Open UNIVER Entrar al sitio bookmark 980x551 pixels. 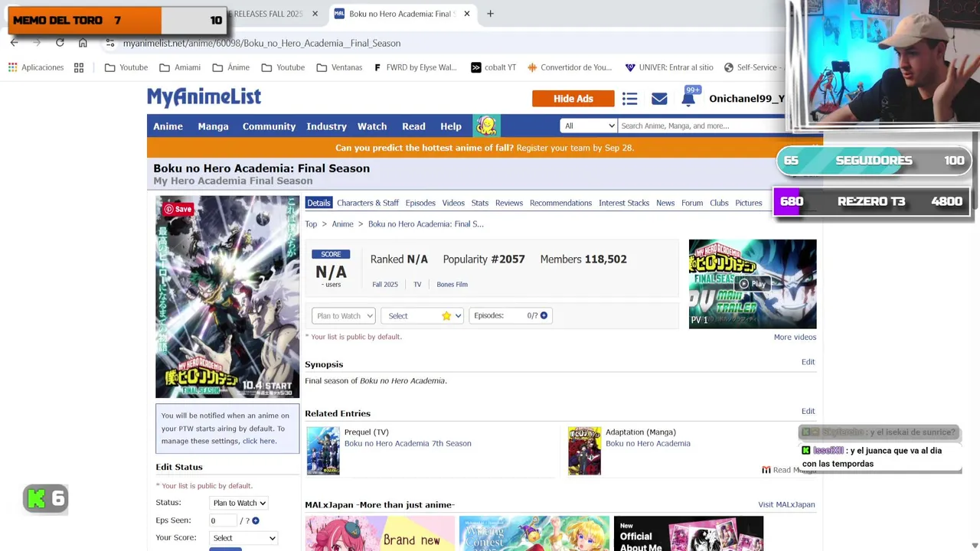click(669, 67)
